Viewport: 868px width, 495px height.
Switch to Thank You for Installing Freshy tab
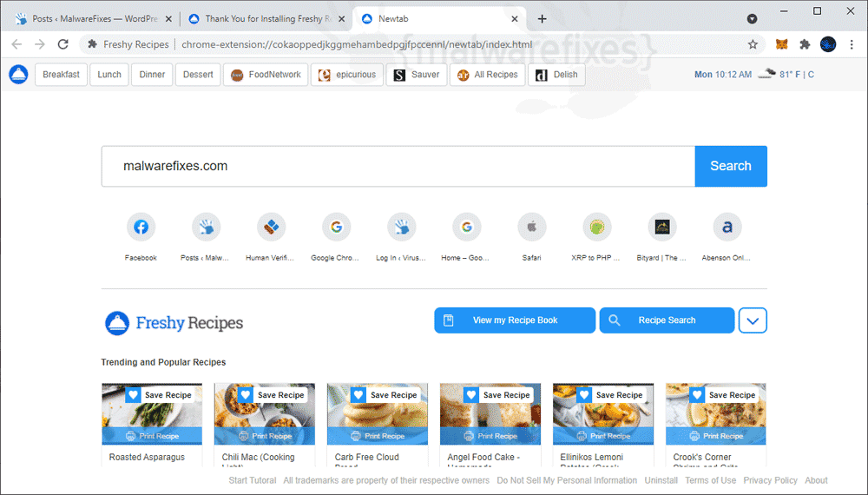[266, 19]
